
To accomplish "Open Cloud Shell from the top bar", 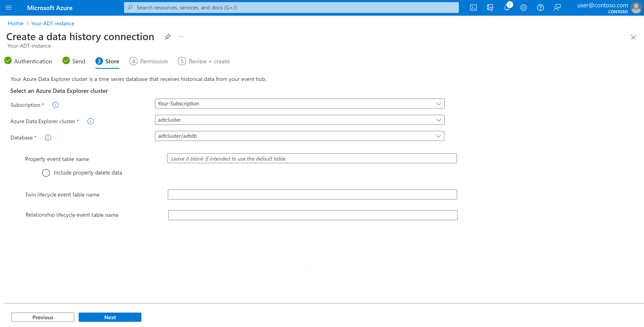I will point(473,8).
